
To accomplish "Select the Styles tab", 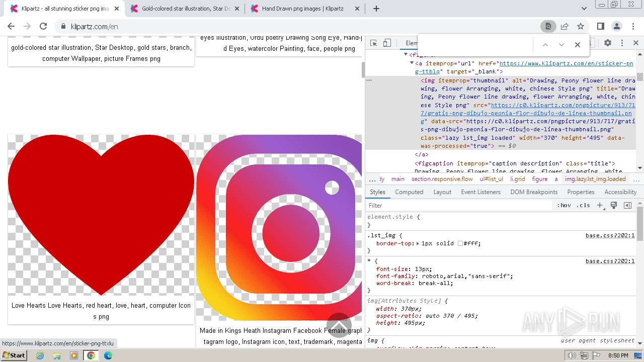I will tap(377, 192).
